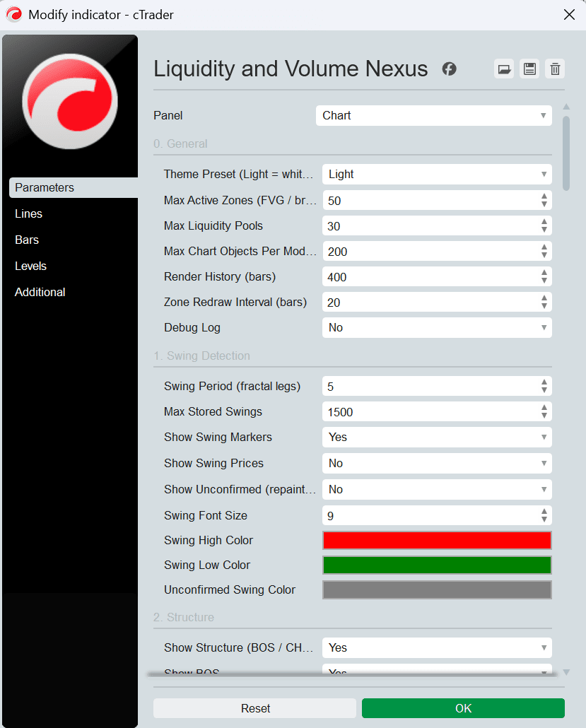
Task: Open the green Swing Low Color swatch
Action: 437,565
